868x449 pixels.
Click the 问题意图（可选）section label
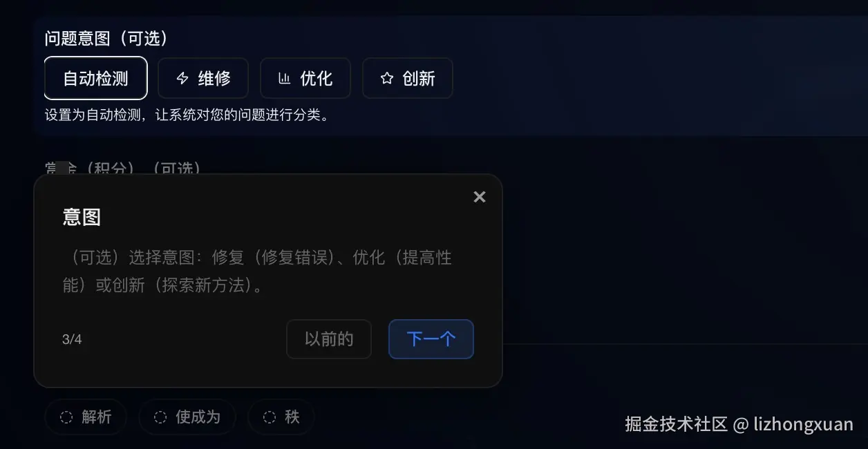(106, 38)
